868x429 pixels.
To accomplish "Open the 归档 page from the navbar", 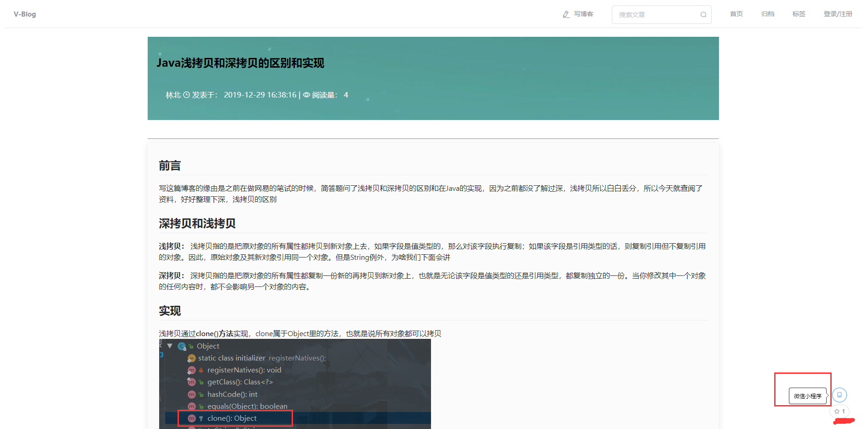I will 767,14.
